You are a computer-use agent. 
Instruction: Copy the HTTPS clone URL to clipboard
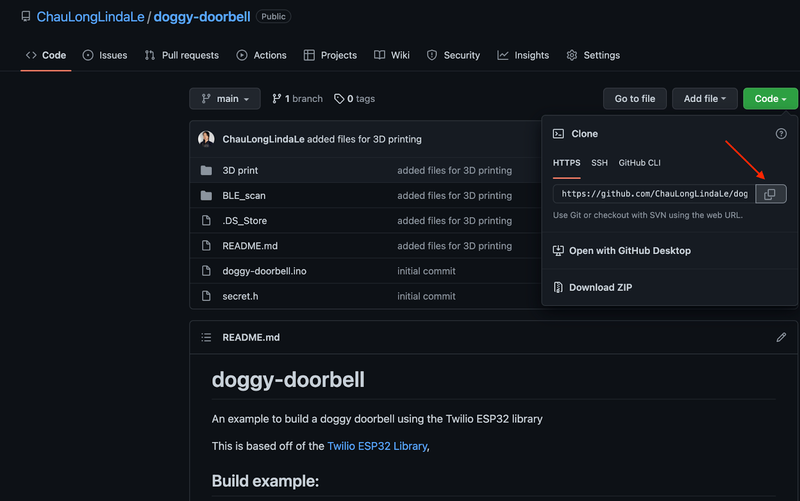770,194
